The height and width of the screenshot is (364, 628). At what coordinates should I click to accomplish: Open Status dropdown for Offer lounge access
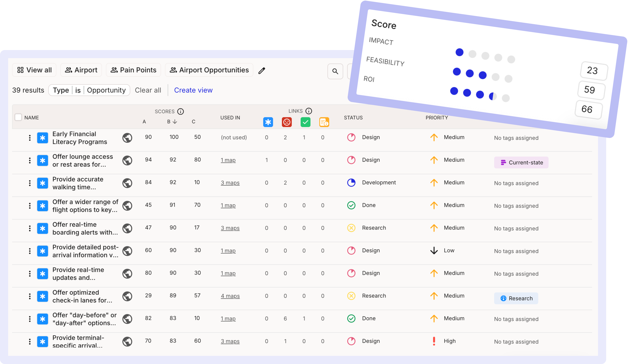pyautogui.click(x=363, y=160)
